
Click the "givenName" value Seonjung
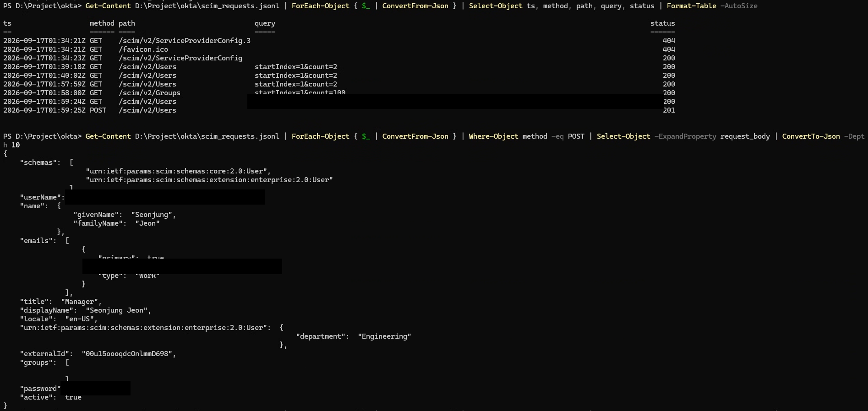tap(153, 215)
